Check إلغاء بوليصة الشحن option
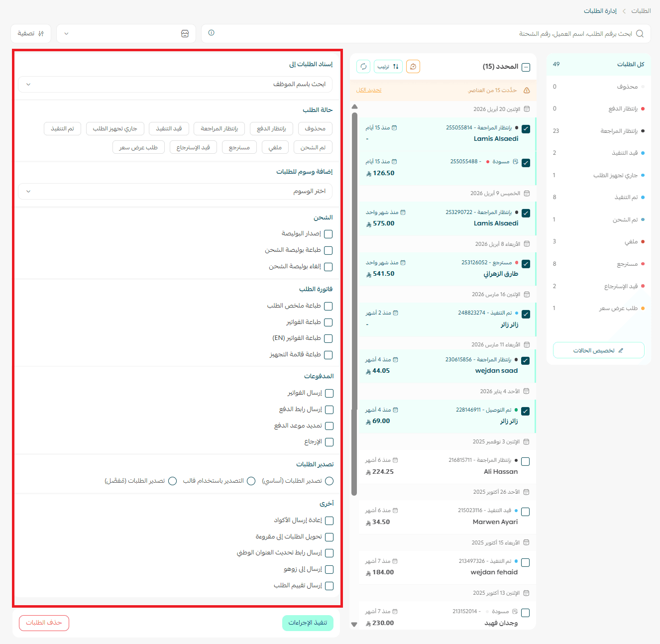Viewport: 660px width, 644px height. [x=328, y=267]
